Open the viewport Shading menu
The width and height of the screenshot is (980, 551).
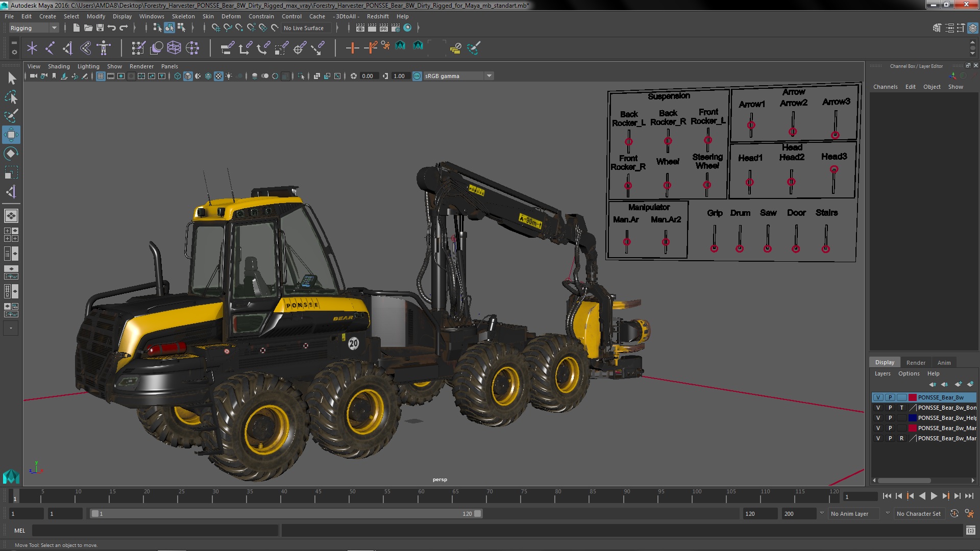(x=59, y=66)
